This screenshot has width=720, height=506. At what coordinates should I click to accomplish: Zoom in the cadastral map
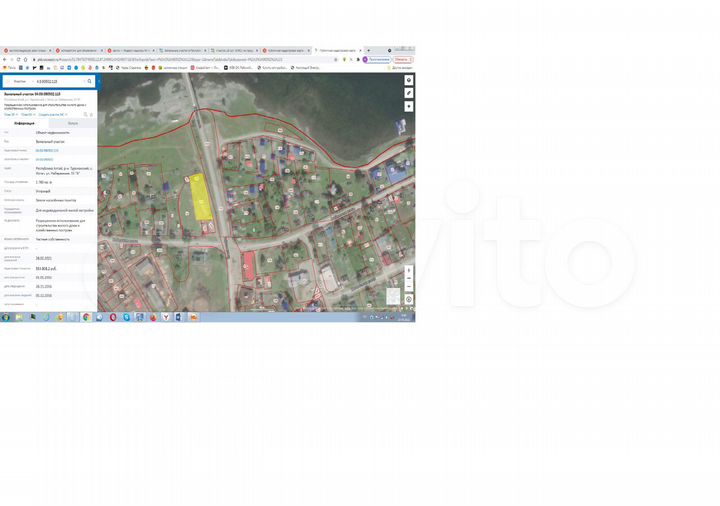click(x=409, y=270)
